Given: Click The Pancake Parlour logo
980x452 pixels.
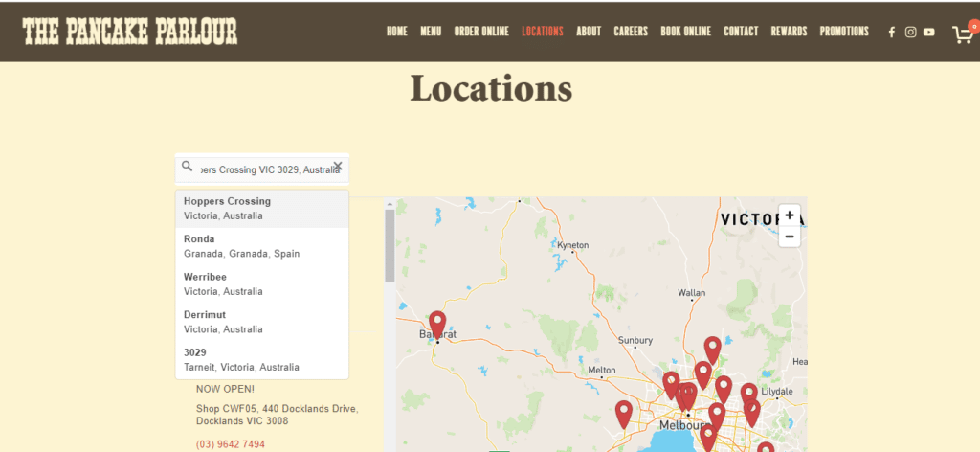Looking at the screenshot, I should 130,32.
